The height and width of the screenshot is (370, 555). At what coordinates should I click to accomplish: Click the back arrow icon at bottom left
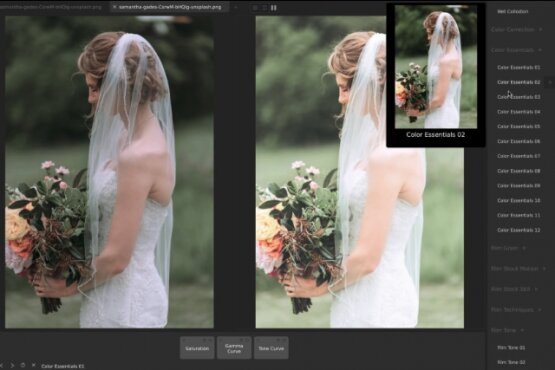pos(2,365)
